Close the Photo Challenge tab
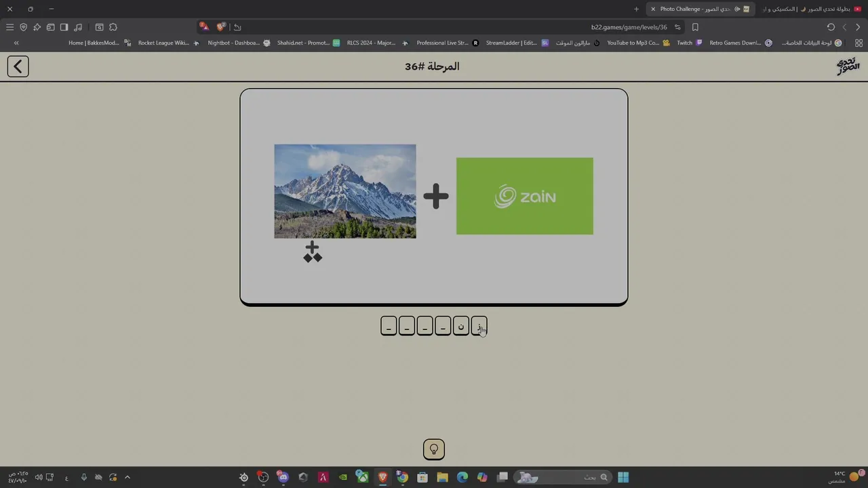 pos(653,9)
